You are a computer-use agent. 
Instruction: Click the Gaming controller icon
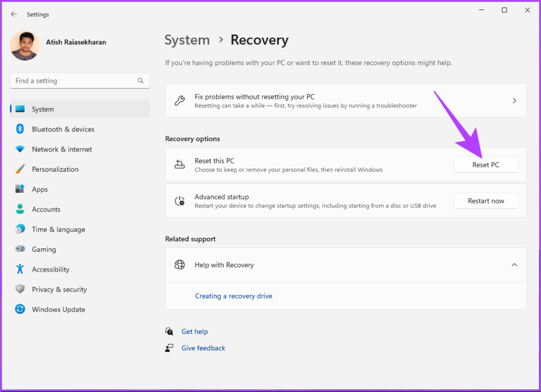[x=20, y=249]
